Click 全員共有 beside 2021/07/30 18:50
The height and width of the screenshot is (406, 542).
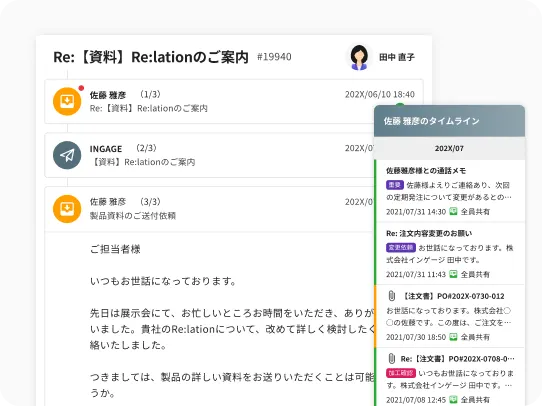475,337
